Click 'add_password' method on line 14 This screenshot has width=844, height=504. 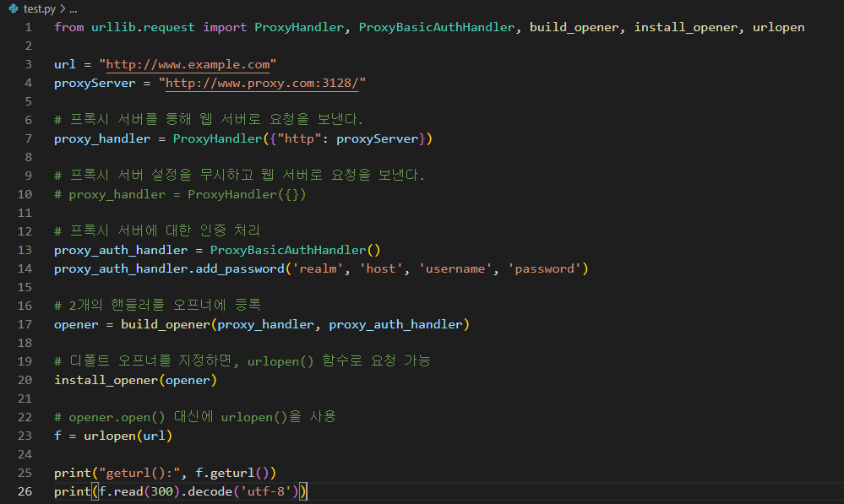tap(240, 269)
